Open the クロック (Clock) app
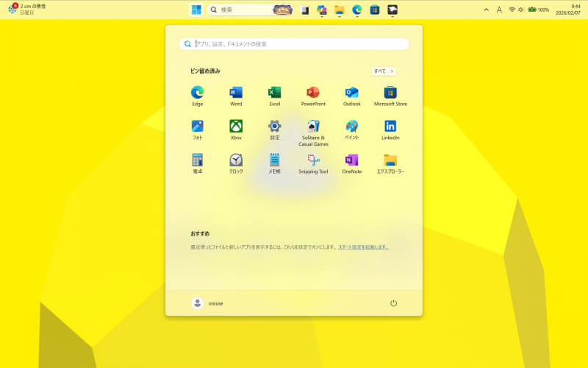Viewport: 588px width, 368px height. 236,163
